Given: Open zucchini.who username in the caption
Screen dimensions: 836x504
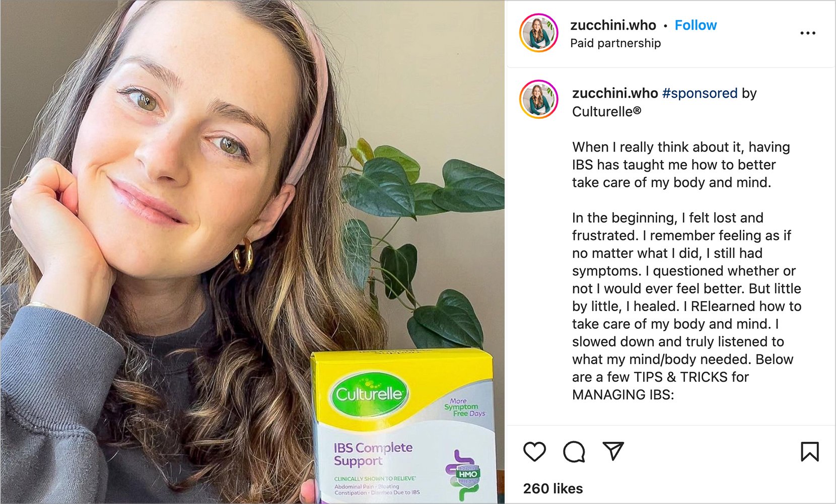Looking at the screenshot, I should coord(615,93).
